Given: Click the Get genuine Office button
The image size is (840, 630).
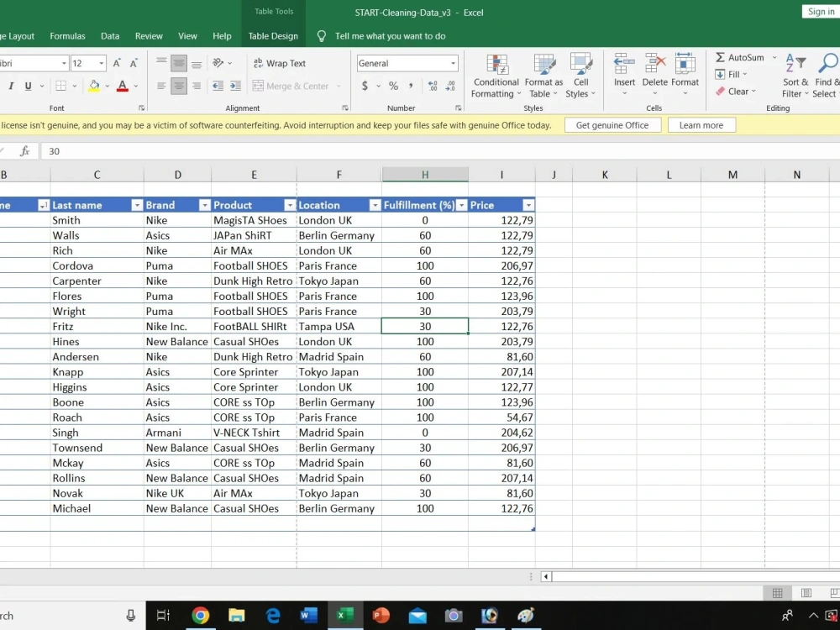Looking at the screenshot, I should tap(612, 124).
